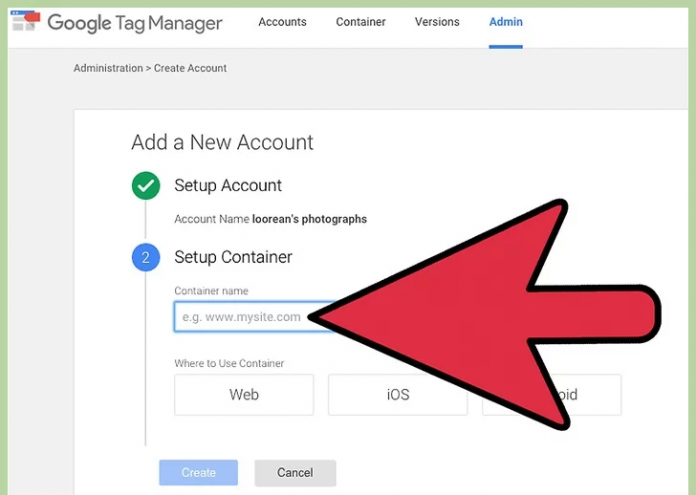Click the blue step 2 circle

pos(145,258)
